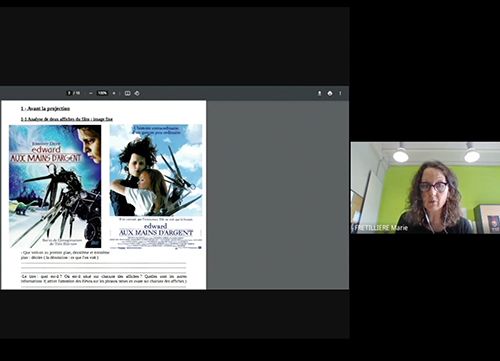Viewport: 500px width, 361px height.
Task: Click the 'Avant la projection' heading
Action: 45,109
